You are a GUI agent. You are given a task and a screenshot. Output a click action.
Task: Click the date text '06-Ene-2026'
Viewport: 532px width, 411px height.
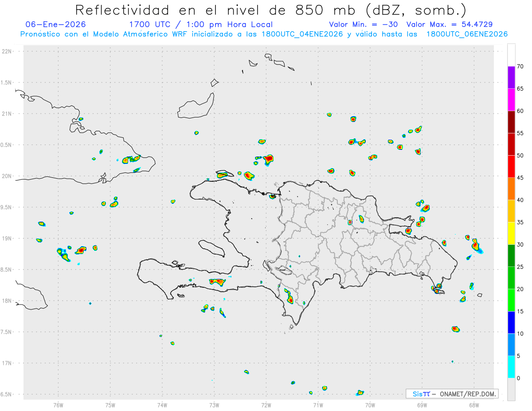tap(56, 24)
